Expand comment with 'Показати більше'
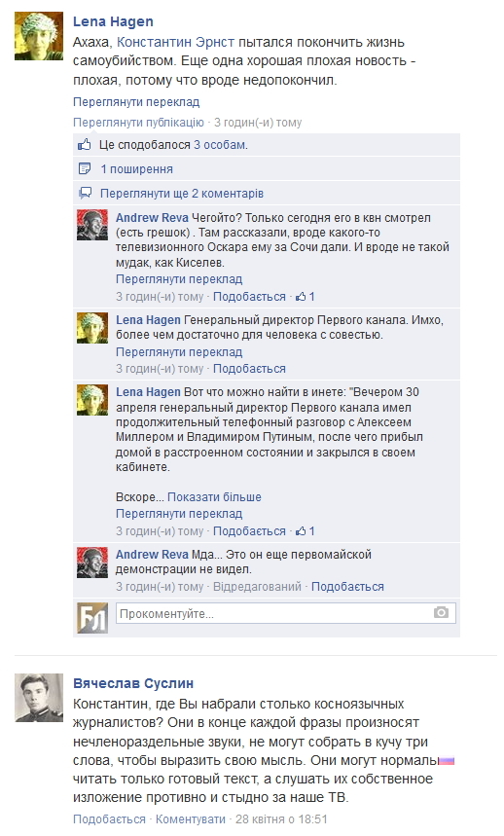The image size is (504, 836). tap(214, 497)
